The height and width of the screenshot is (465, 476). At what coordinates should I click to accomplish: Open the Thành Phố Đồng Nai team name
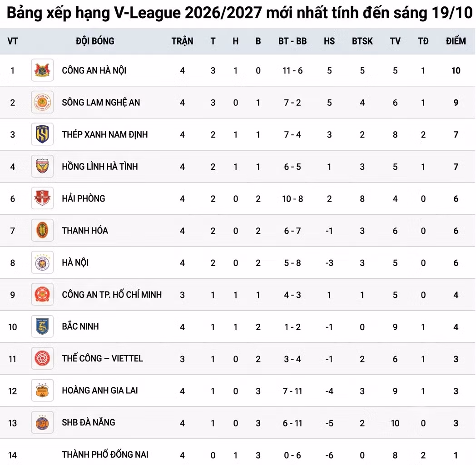[105, 455]
